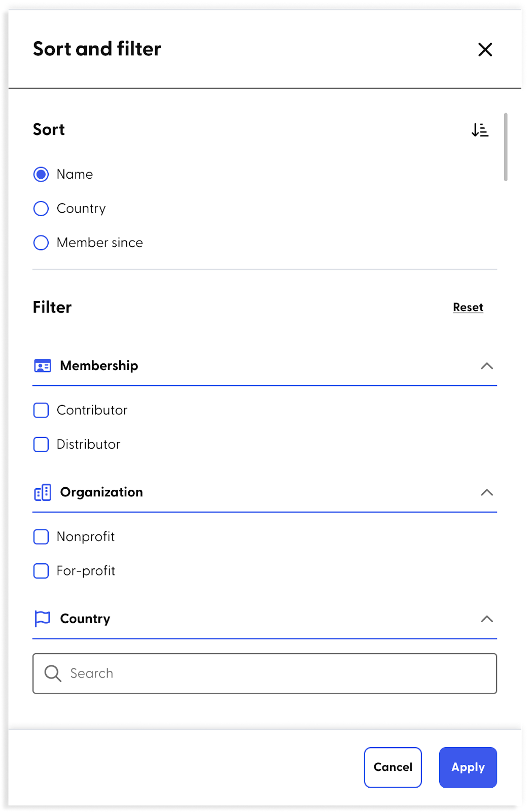Close the Sort and filter panel
The height and width of the screenshot is (812, 528).
[485, 49]
